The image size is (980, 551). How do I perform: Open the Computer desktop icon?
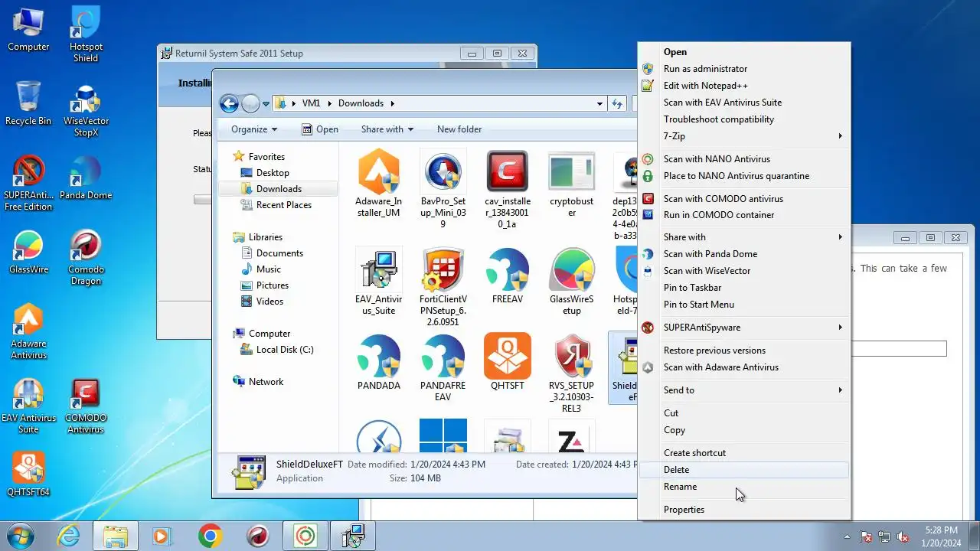[x=28, y=31]
